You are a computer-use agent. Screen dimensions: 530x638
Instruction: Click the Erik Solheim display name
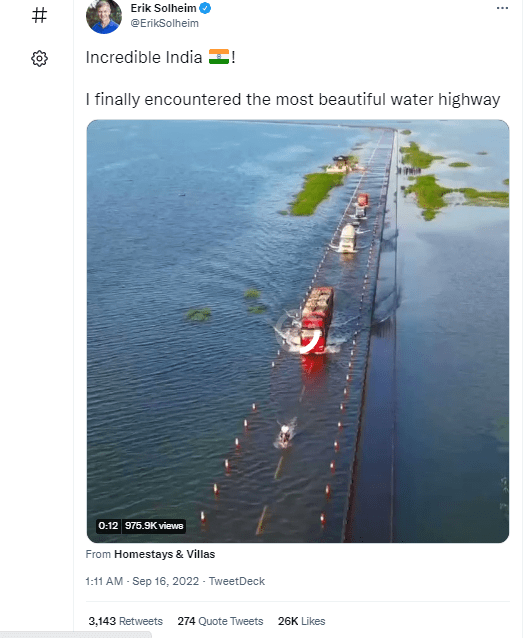[x=163, y=8]
